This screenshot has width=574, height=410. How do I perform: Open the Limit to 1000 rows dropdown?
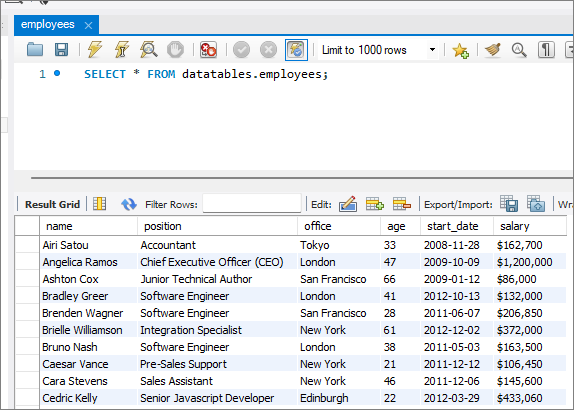point(379,50)
